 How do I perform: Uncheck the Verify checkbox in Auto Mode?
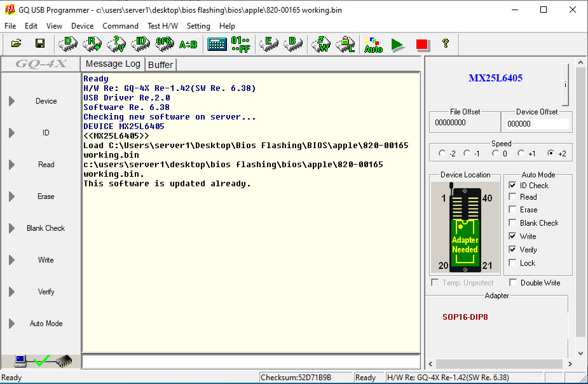pyautogui.click(x=513, y=250)
